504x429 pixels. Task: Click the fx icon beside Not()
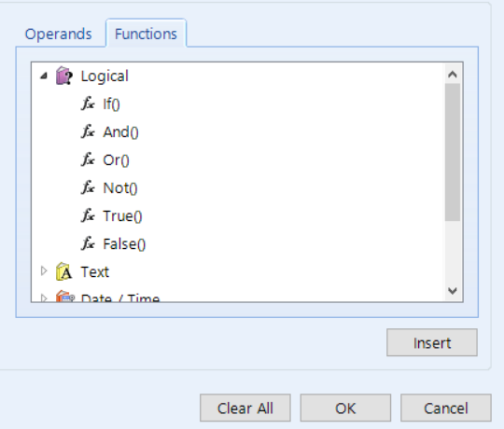pos(88,187)
